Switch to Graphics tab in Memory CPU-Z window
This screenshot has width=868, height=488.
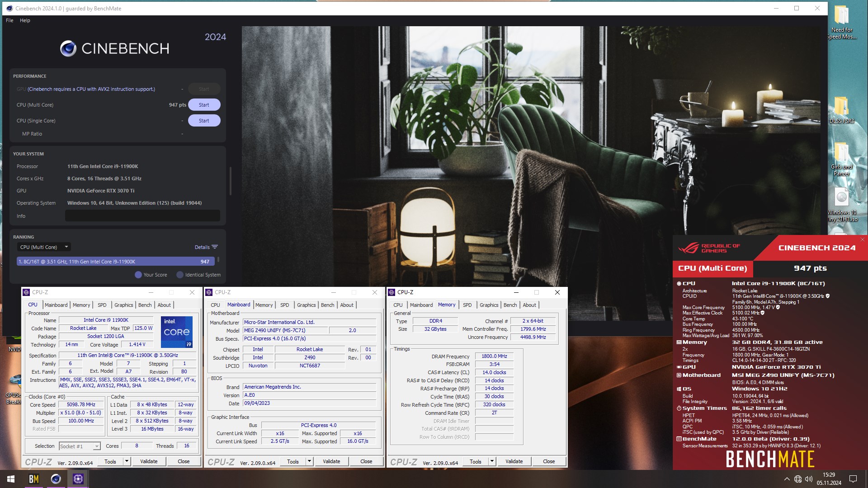point(489,305)
